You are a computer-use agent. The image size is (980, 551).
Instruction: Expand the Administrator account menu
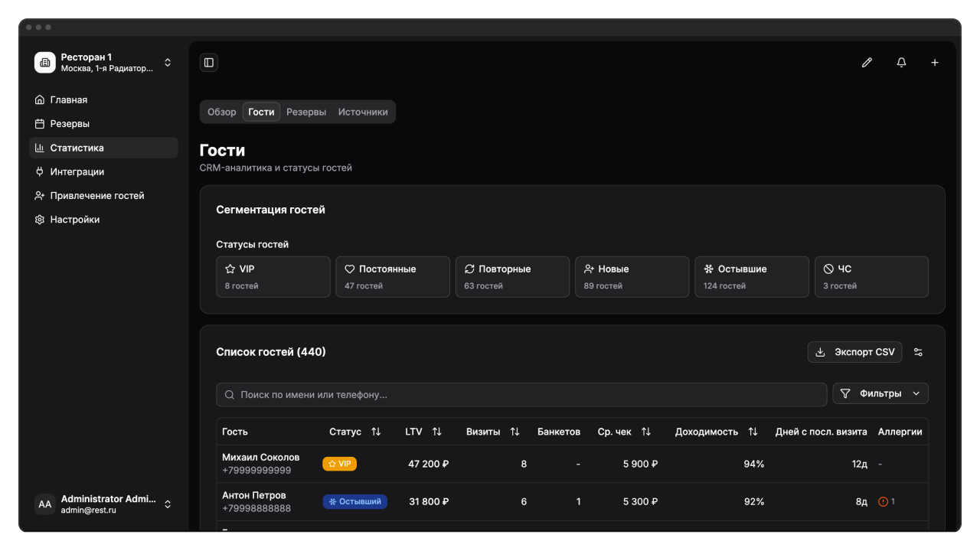click(x=168, y=504)
